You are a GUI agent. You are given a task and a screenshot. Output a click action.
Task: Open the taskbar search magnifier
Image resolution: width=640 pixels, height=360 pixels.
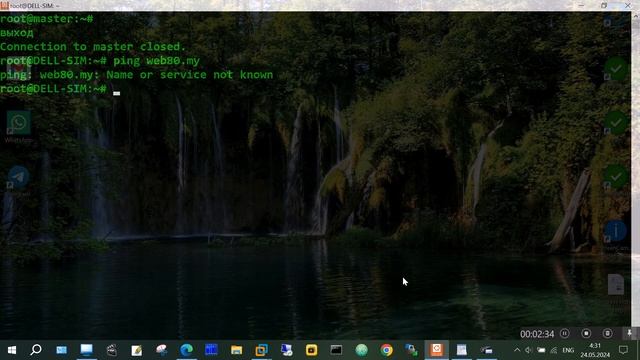[36, 350]
